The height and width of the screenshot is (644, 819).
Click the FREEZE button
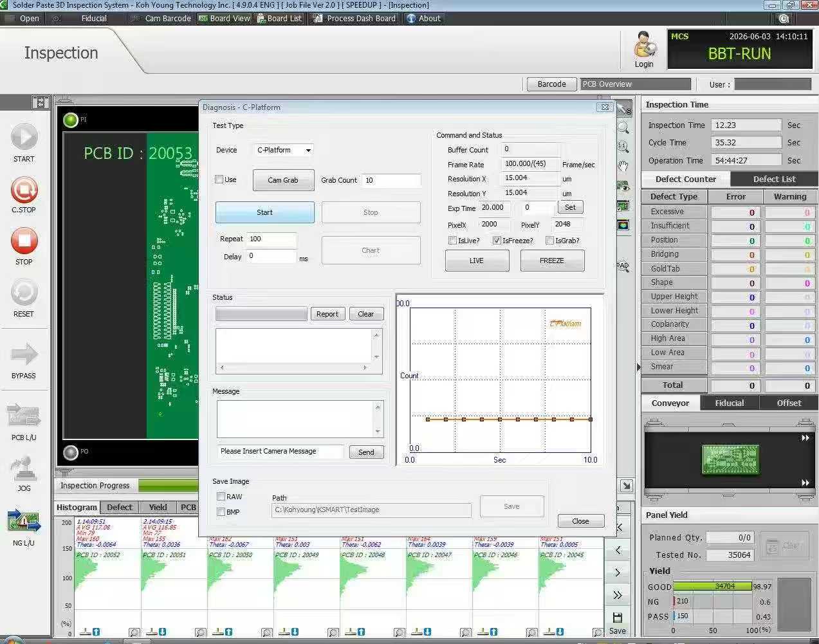(552, 261)
